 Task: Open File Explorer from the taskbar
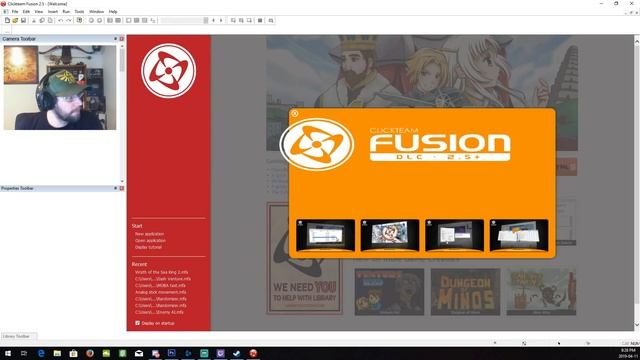(x=57, y=353)
